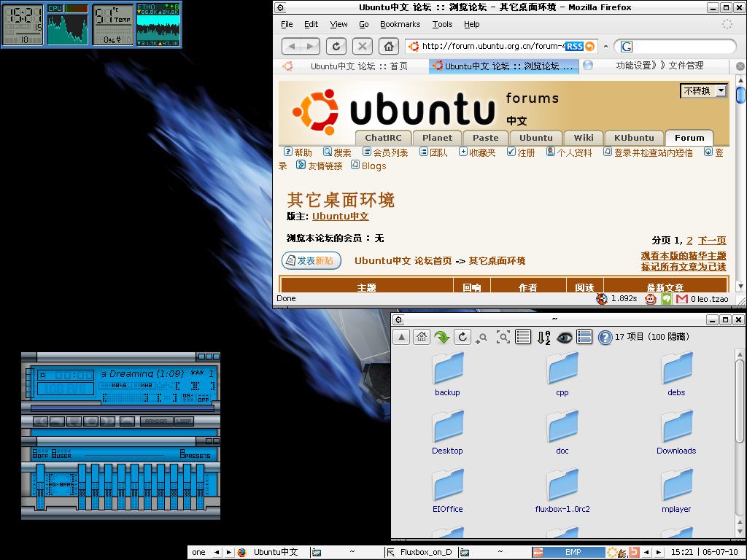Go up one folder in file manager
This screenshot has height=560, width=747.
[402, 337]
